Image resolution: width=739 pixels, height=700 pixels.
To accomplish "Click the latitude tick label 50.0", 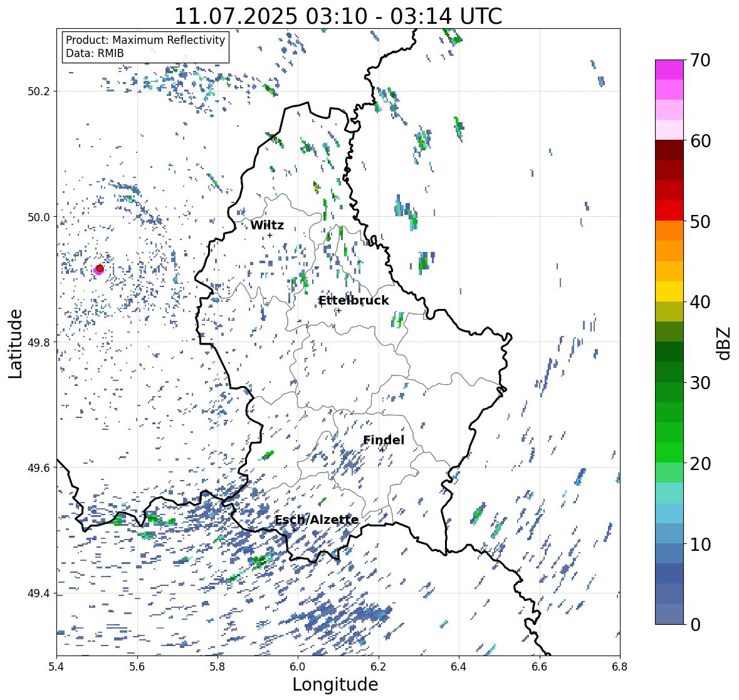I will (39, 217).
